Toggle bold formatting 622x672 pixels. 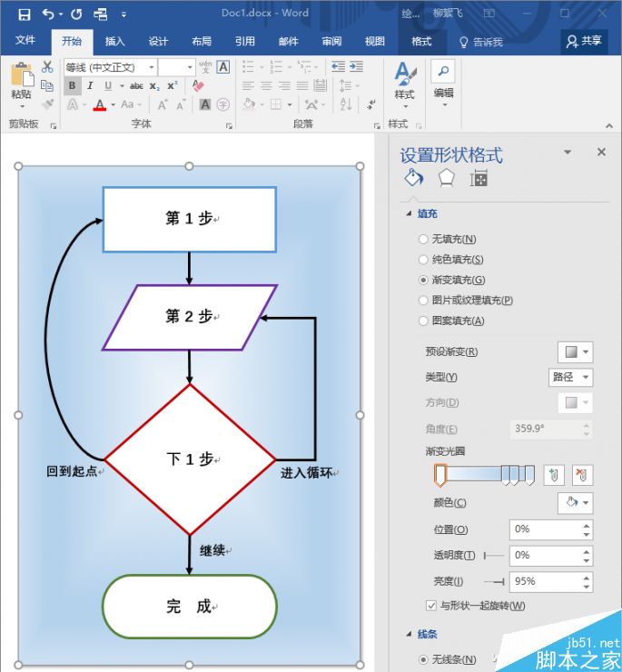coord(72,85)
